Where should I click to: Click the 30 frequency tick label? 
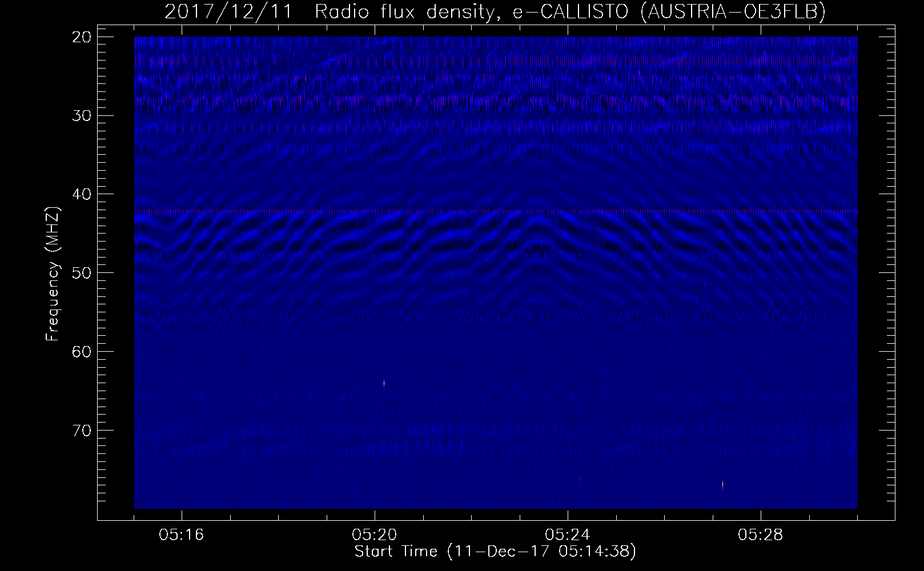coord(81,115)
